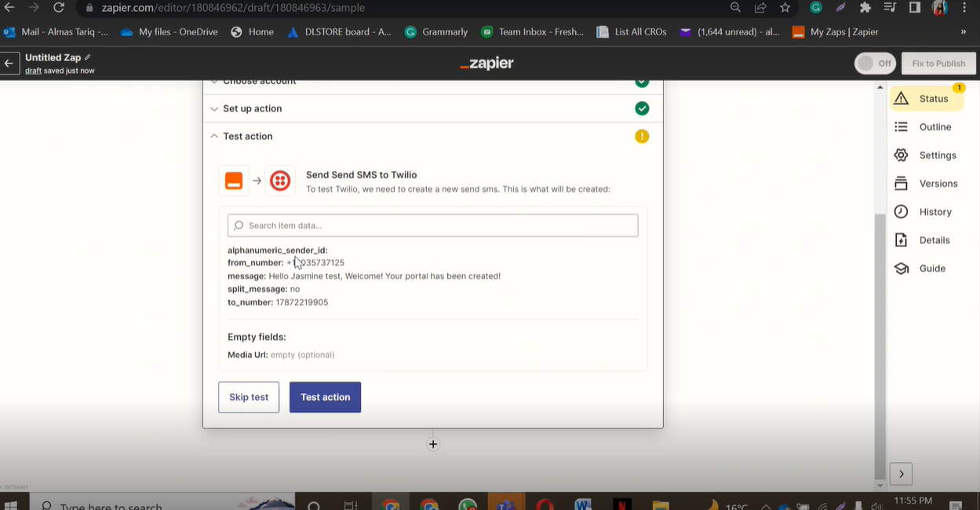Open the Status warning panel
The height and width of the screenshot is (510, 980).
click(x=927, y=99)
